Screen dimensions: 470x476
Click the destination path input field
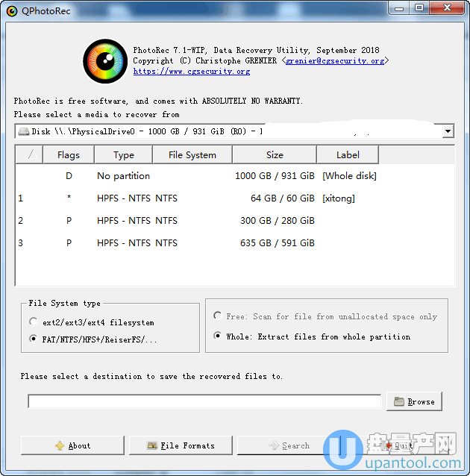pyautogui.click(x=204, y=401)
